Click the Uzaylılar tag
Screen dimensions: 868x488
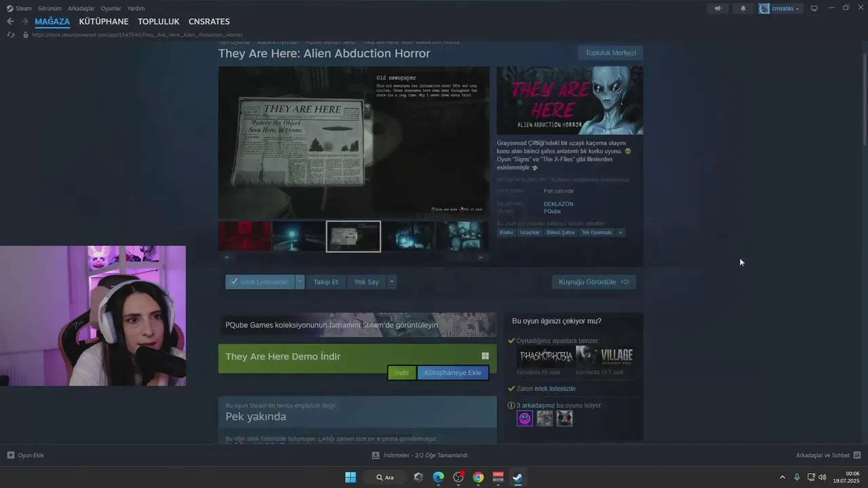point(530,232)
